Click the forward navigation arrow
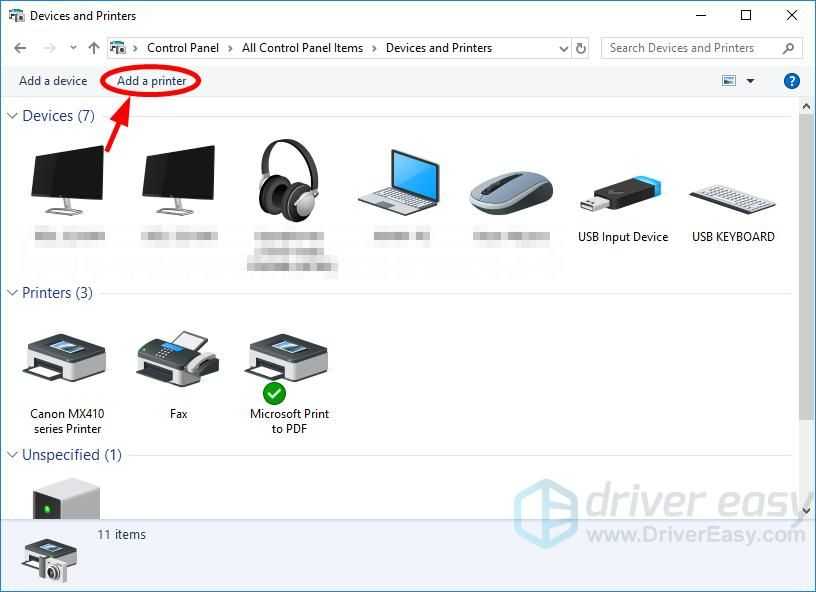The width and height of the screenshot is (816, 592). [49, 48]
